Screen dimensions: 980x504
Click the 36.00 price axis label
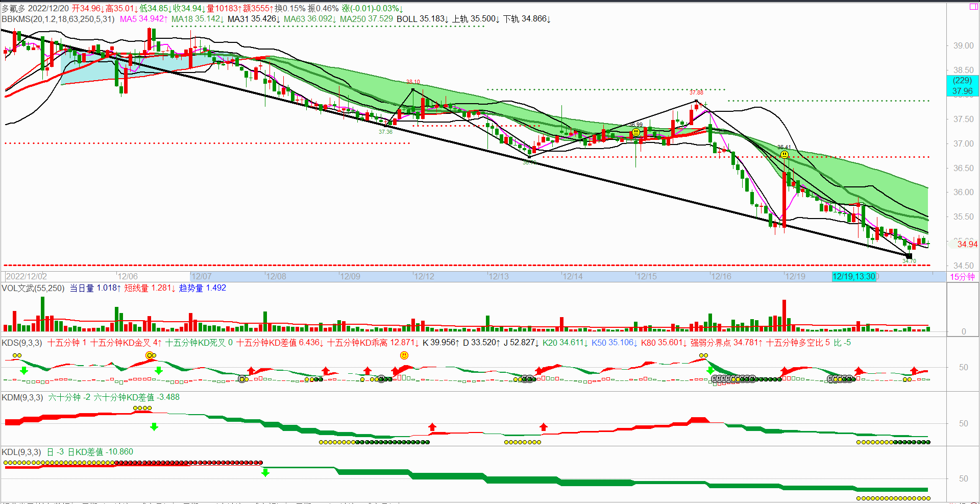click(x=963, y=192)
